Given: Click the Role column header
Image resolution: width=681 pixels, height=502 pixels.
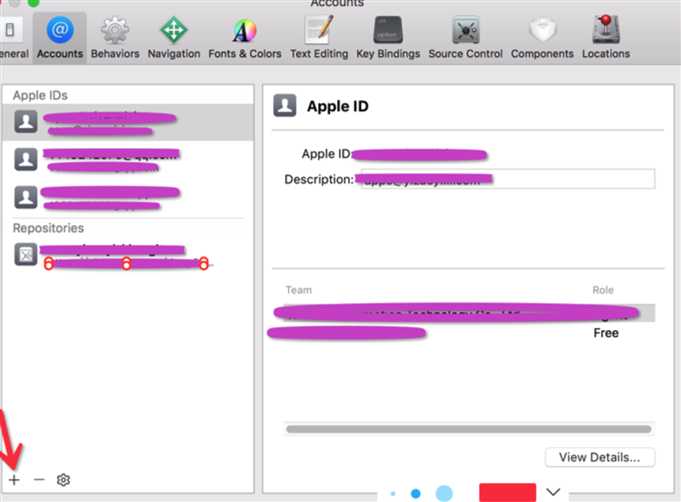Looking at the screenshot, I should pos(603,290).
